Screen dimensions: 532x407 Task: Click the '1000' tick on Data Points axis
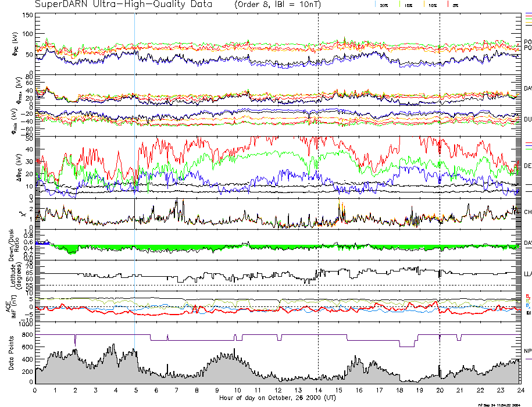click(26, 324)
